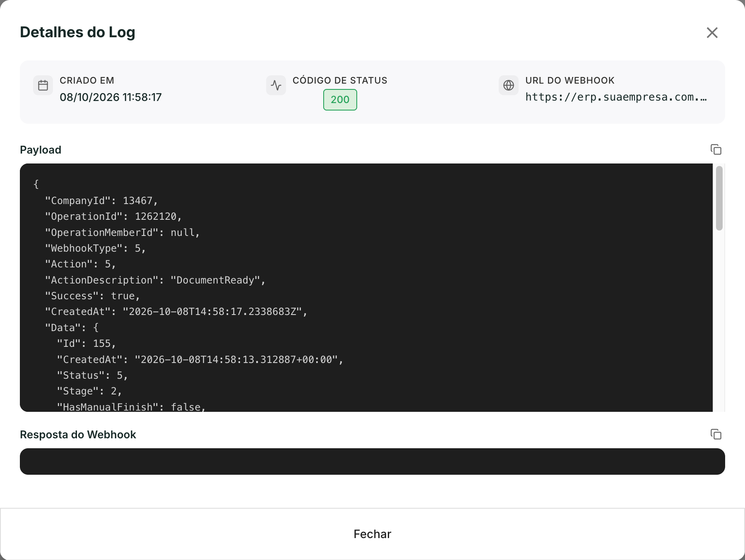Image resolution: width=745 pixels, height=560 pixels.
Task: Click the Resposta do Webhook heading
Action: click(78, 435)
